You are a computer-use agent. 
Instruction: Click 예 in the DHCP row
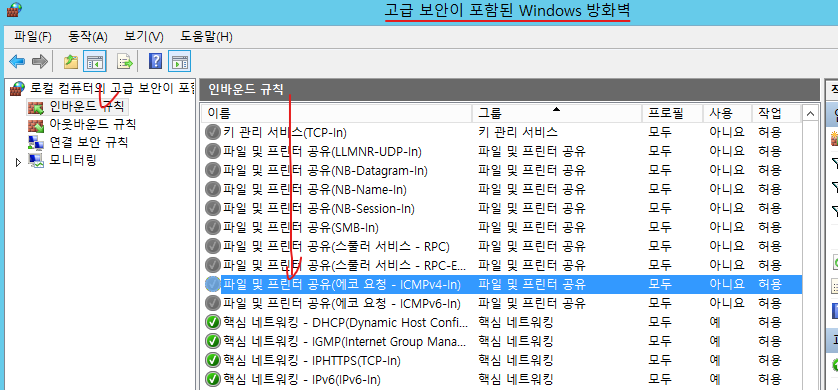coord(715,322)
